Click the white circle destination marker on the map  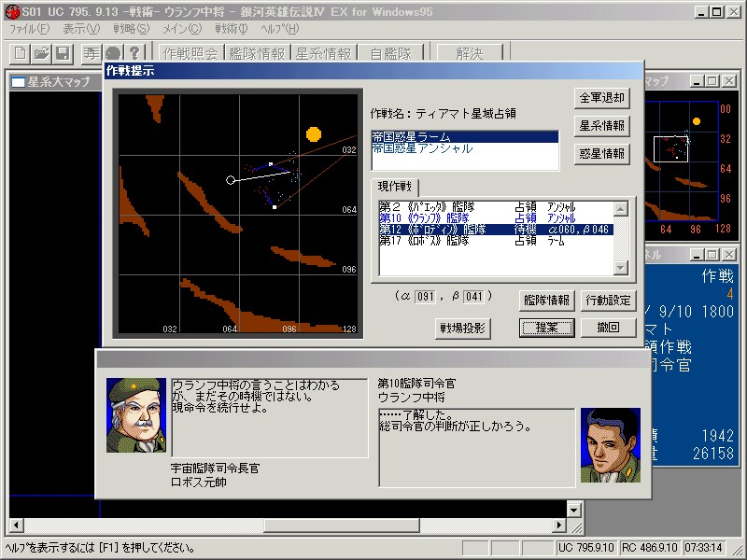point(230,180)
